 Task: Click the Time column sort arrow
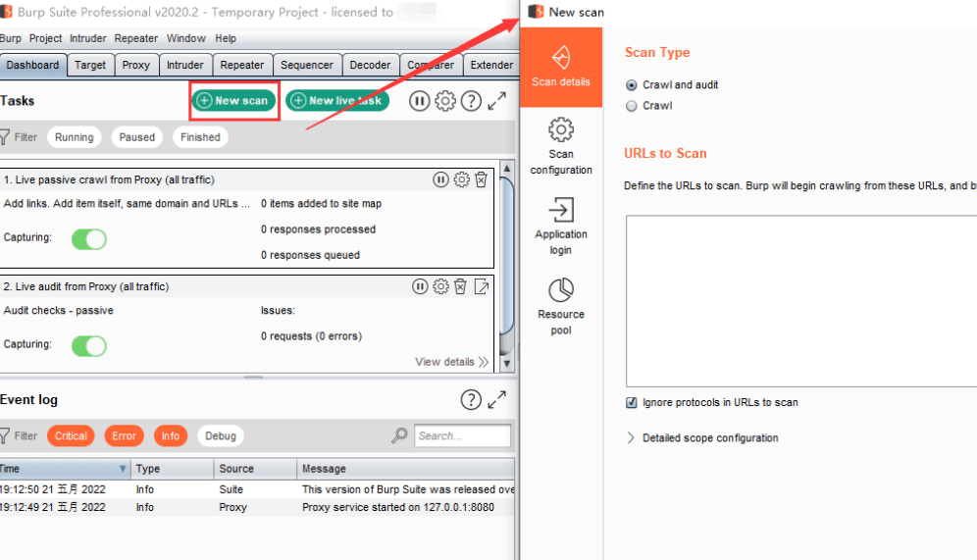click(123, 469)
